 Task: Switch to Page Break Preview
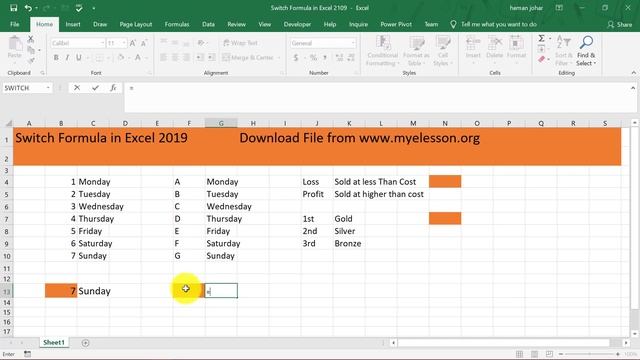pos(549,354)
